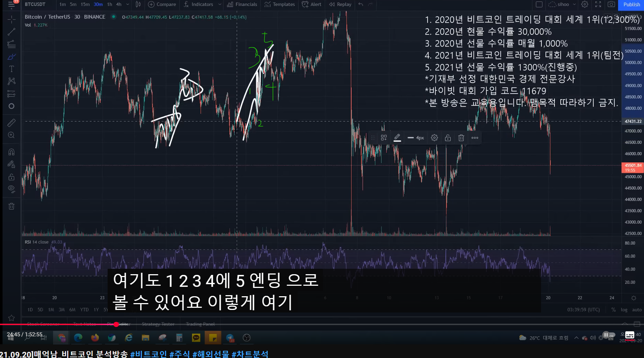Undo the last chart action

click(x=360, y=4)
